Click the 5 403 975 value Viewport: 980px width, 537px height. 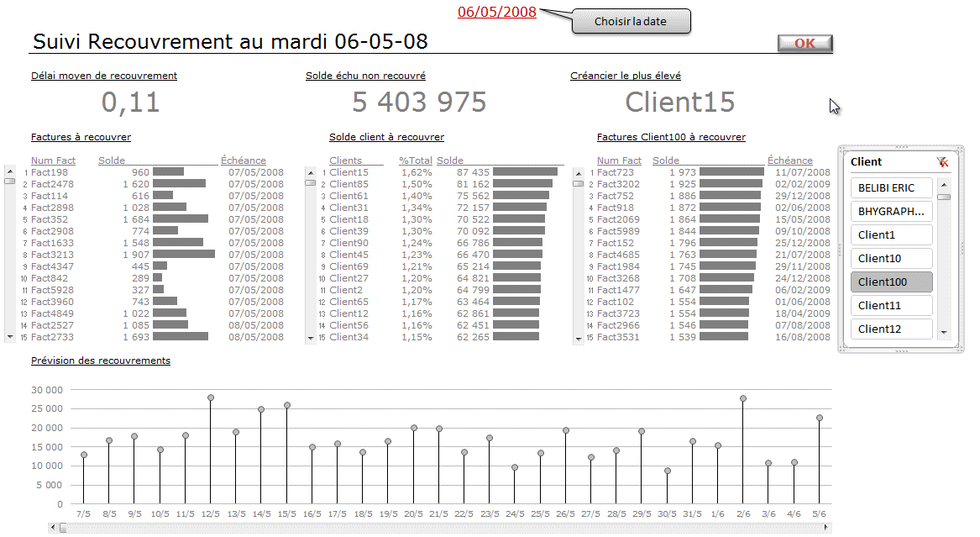(419, 102)
